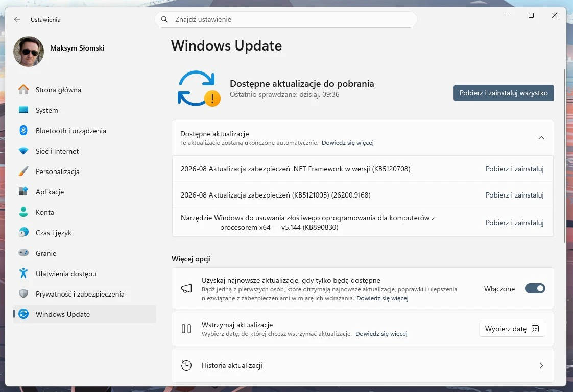The height and width of the screenshot is (392, 573).
Task: Open Historia aktualizacji with its right chevron
Action: click(x=541, y=365)
